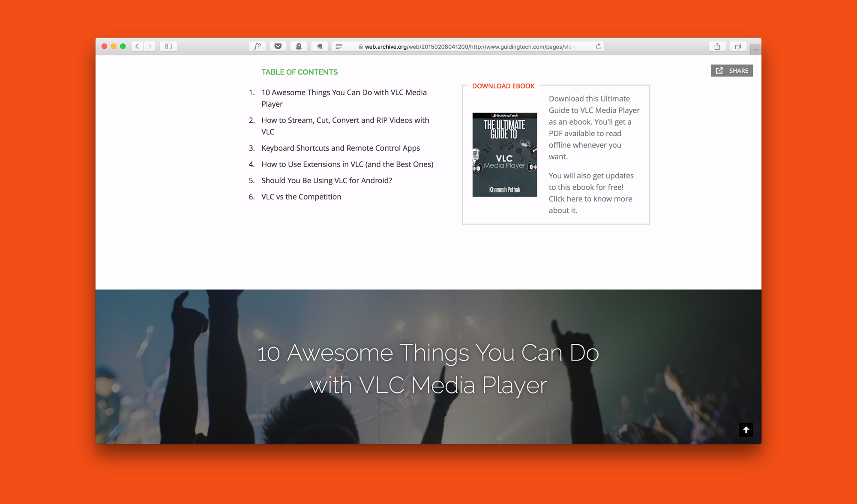Open "10 Awesome Things You Can Do with VLC" link
The image size is (857, 504).
(344, 98)
